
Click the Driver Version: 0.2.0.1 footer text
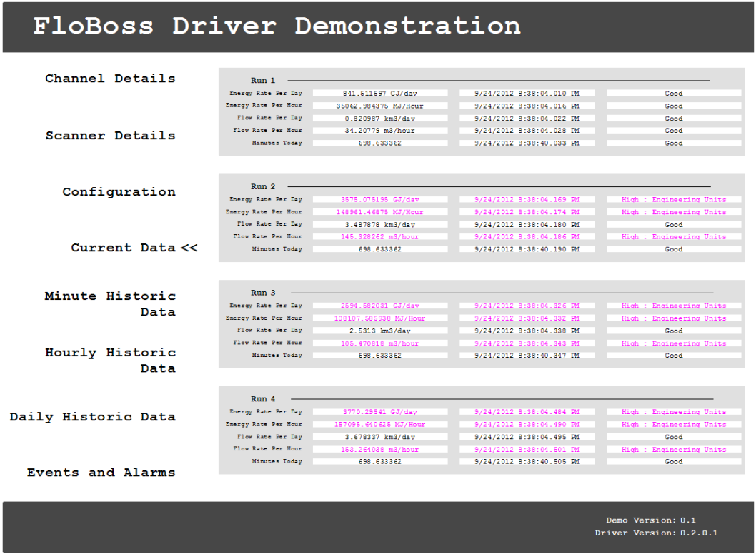(656, 533)
